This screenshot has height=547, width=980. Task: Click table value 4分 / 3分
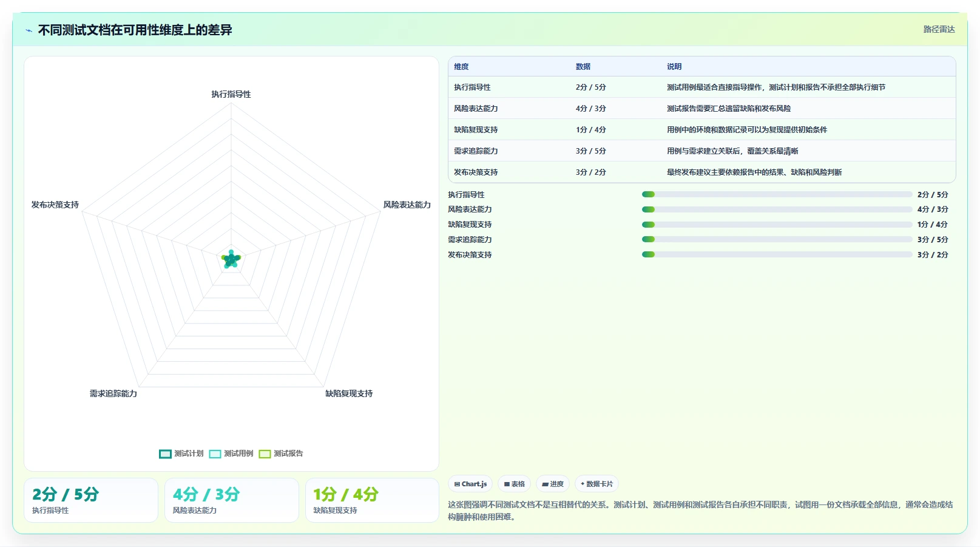[x=591, y=109]
